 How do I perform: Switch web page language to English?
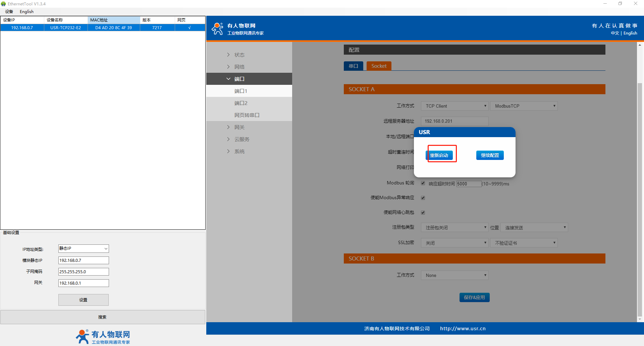pyautogui.click(x=630, y=33)
